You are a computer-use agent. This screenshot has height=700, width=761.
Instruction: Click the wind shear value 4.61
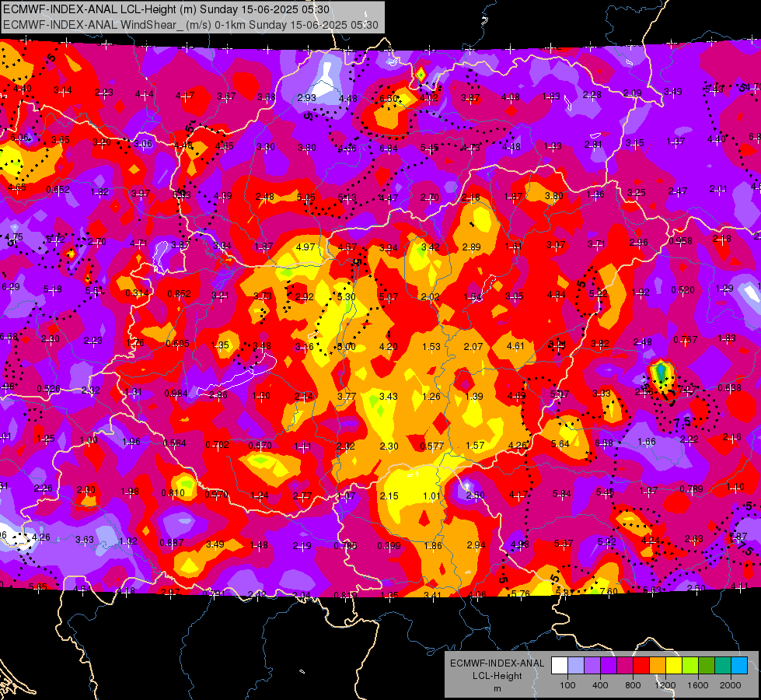pyautogui.click(x=515, y=346)
